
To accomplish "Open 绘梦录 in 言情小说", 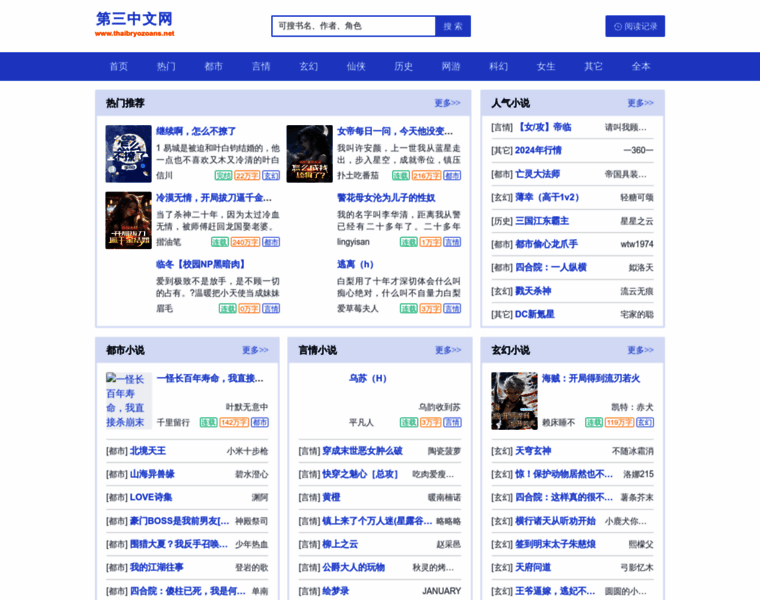I will 335,591.
